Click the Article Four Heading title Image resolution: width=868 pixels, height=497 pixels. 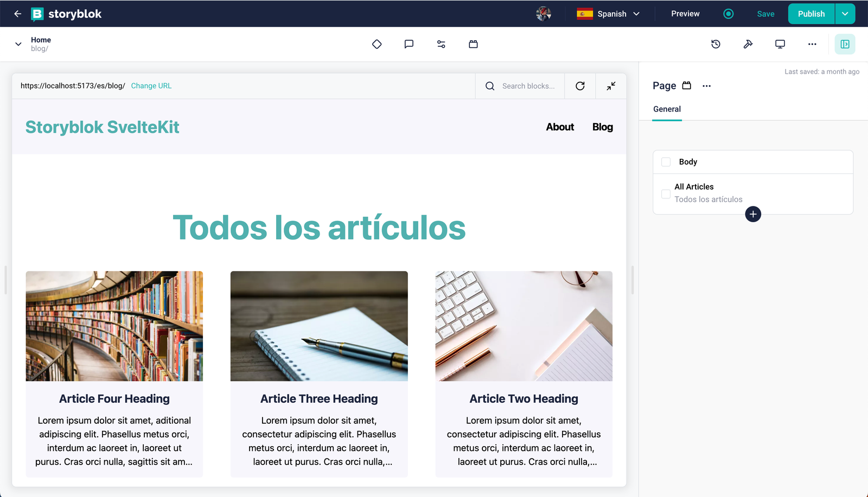click(114, 399)
